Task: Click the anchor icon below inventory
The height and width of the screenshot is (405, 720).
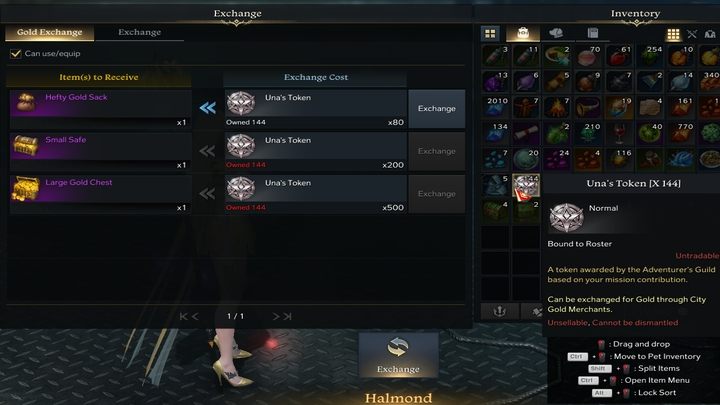Action: (500, 311)
